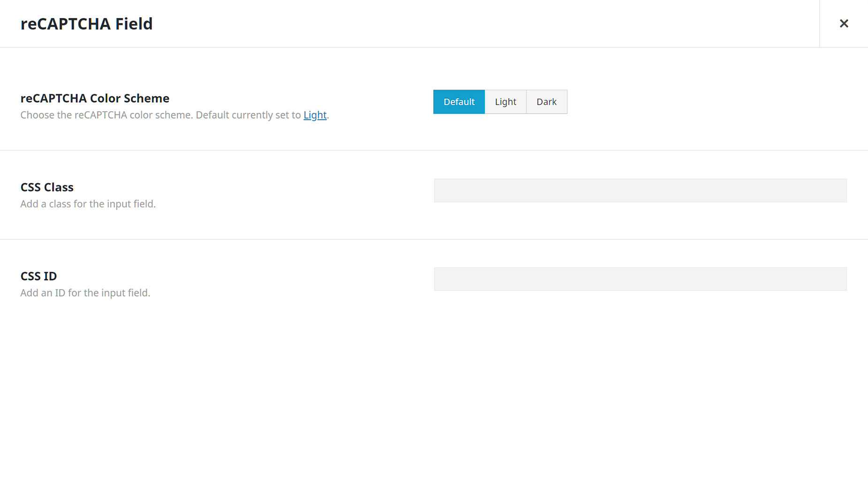Click the CSS Class label

pyautogui.click(x=47, y=187)
